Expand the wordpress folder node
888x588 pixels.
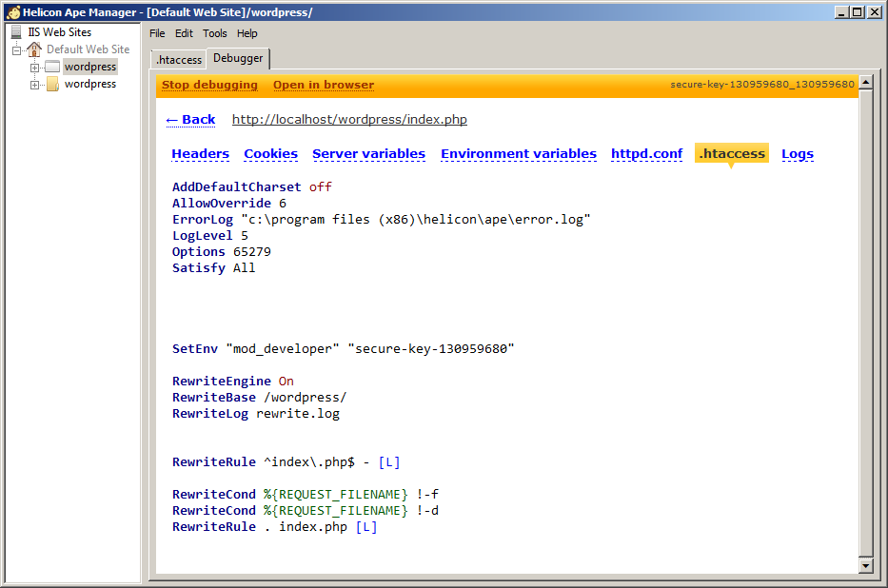[x=34, y=85]
